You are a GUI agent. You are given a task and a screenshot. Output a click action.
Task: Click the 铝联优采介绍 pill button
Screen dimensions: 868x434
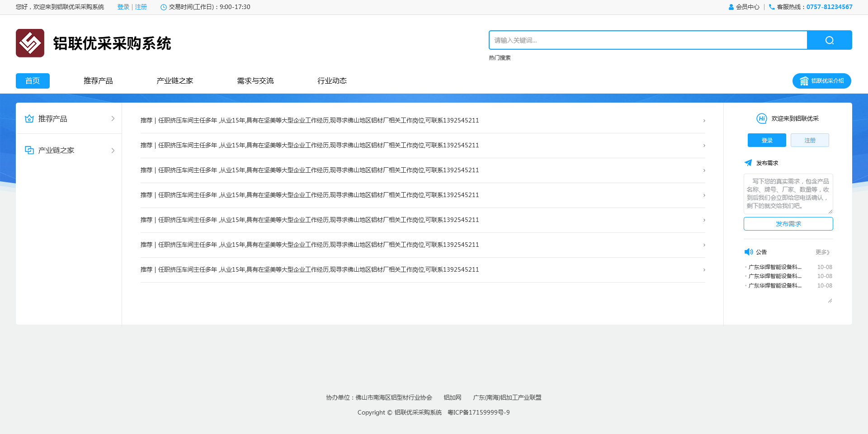[821, 81]
